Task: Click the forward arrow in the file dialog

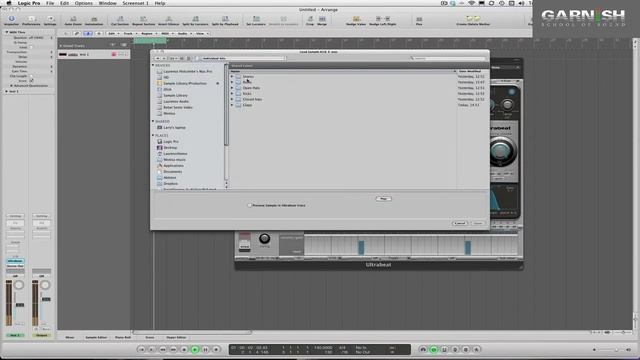Action: coord(164,58)
